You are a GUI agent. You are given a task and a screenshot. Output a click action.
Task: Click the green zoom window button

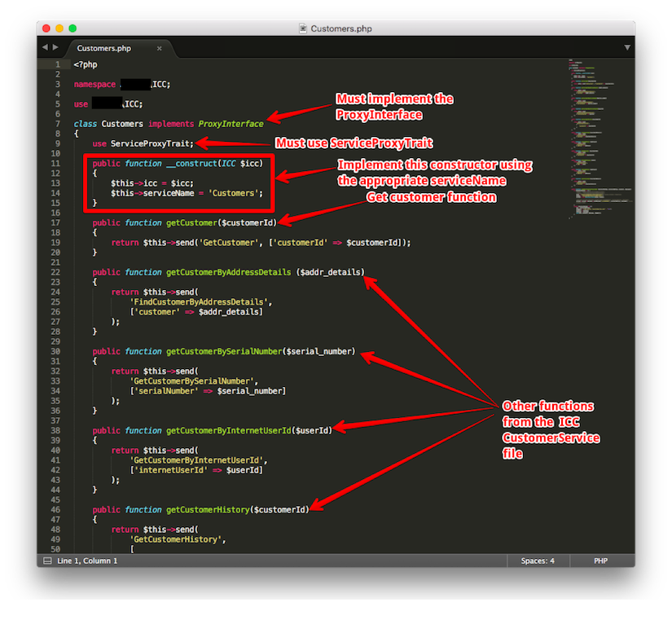pyautogui.click(x=72, y=29)
